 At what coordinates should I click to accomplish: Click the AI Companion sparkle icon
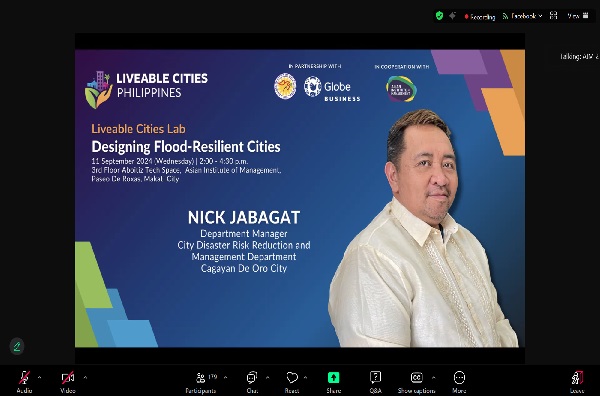452,16
